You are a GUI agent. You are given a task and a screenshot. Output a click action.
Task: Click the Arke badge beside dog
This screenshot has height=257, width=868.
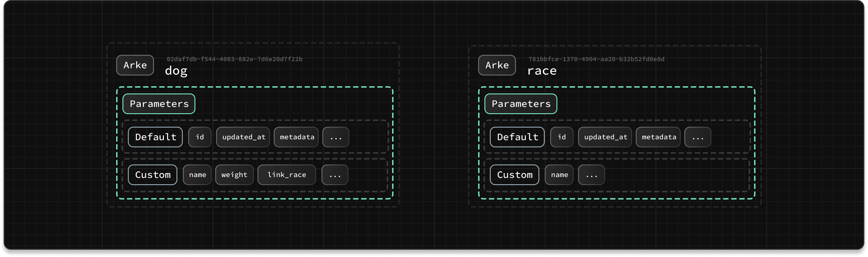135,65
